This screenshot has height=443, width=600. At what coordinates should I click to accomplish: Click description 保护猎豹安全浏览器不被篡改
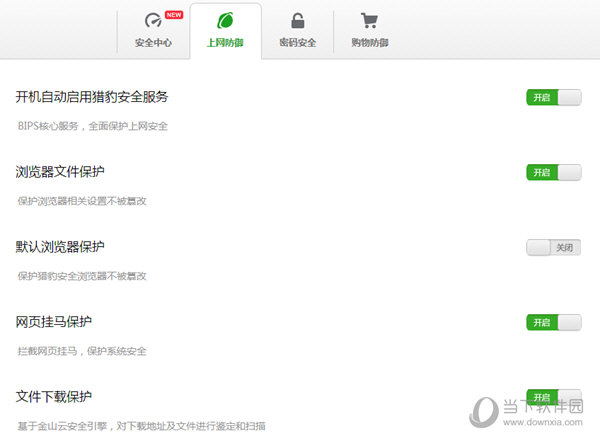pyautogui.click(x=82, y=276)
